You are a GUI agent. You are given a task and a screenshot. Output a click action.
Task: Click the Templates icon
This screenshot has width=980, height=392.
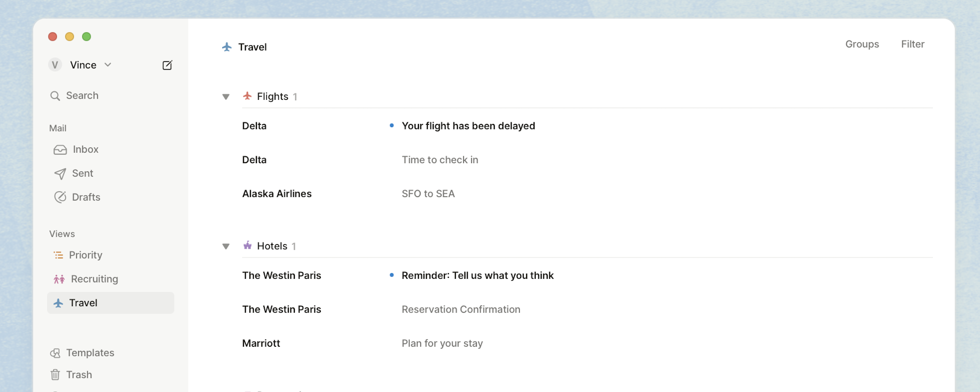[55, 353]
